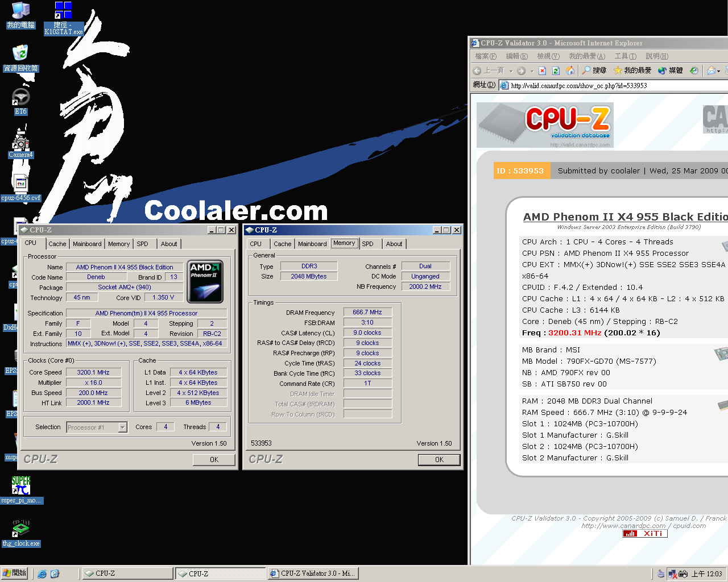
Task: Click the IE Stop loading icon
Action: [543, 70]
